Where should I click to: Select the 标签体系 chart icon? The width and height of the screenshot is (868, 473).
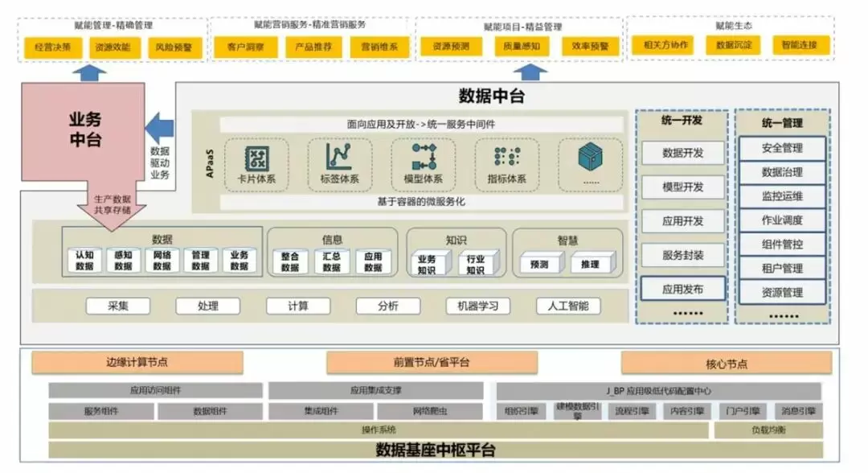click(x=339, y=157)
